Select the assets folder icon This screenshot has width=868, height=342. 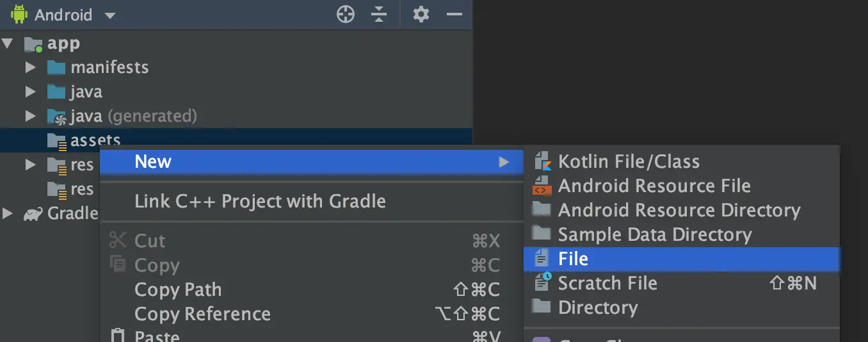pyautogui.click(x=57, y=142)
